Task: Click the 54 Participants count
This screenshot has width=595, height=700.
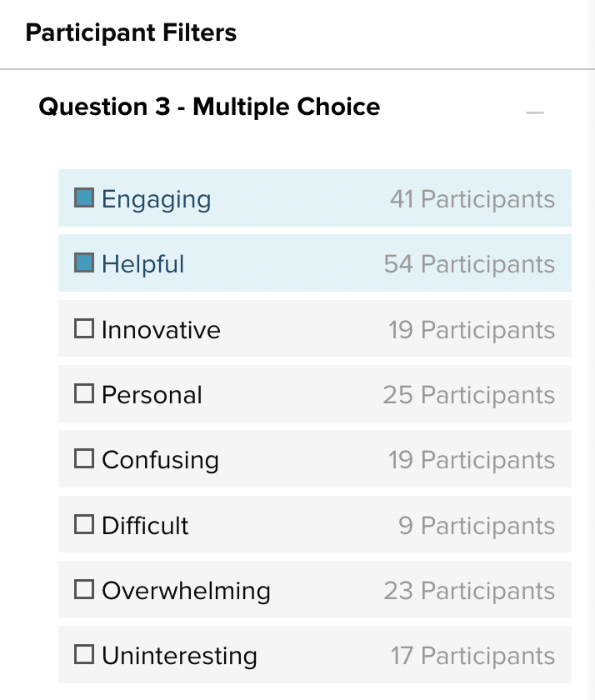Action: point(469,264)
